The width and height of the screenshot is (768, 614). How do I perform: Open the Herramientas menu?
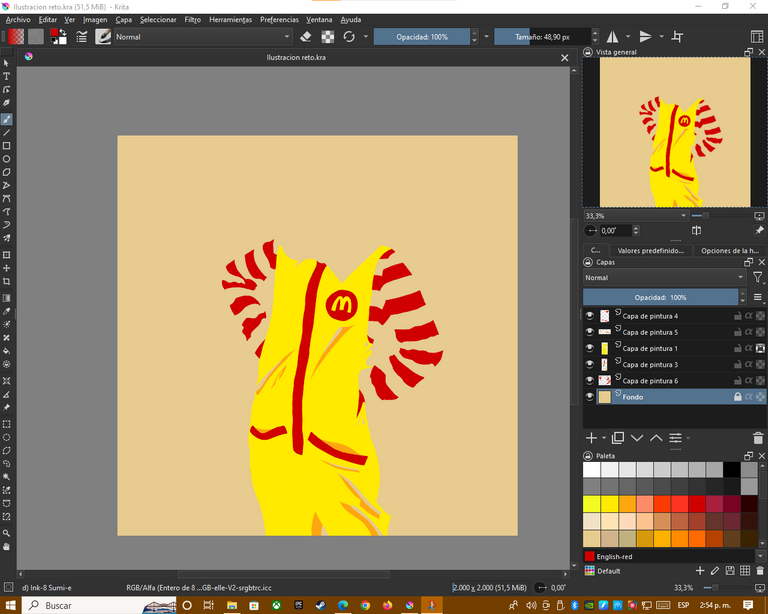point(230,20)
